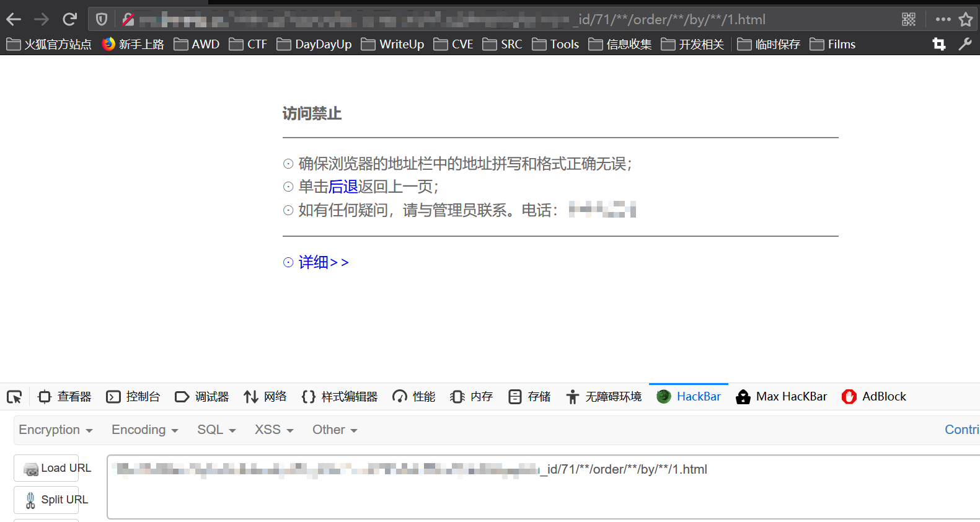
Task: Open the page actions three-dot menu
Action: coord(943,19)
